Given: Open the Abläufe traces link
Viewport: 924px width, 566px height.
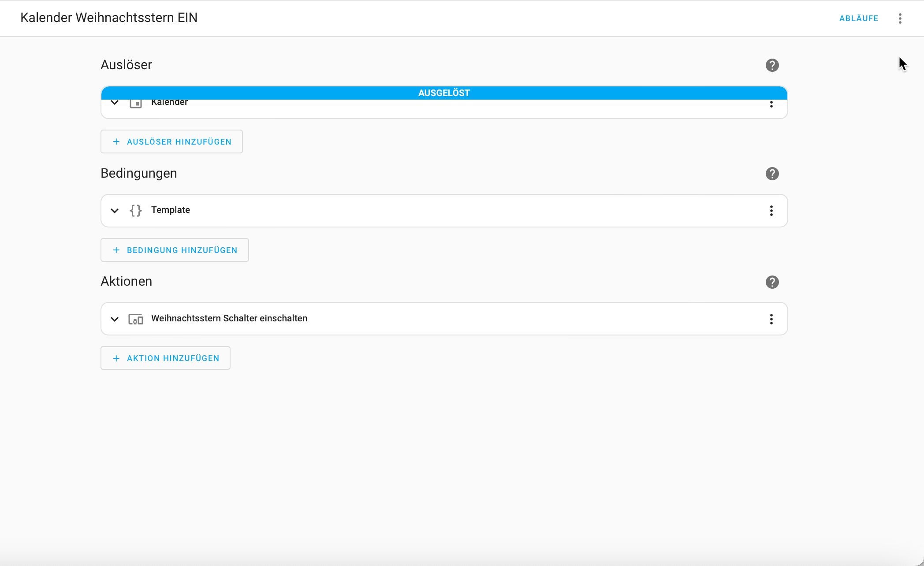Looking at the screenshot, I should [858, 19].
